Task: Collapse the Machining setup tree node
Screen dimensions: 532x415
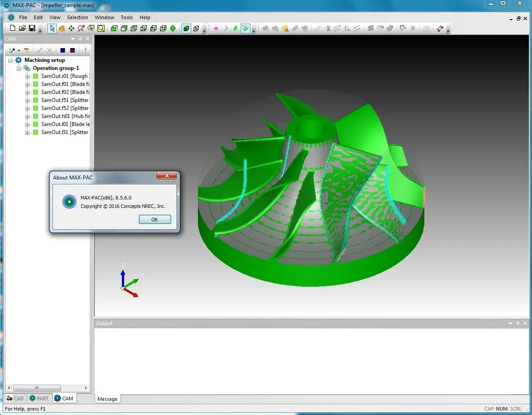Action: tap(11, 61)
